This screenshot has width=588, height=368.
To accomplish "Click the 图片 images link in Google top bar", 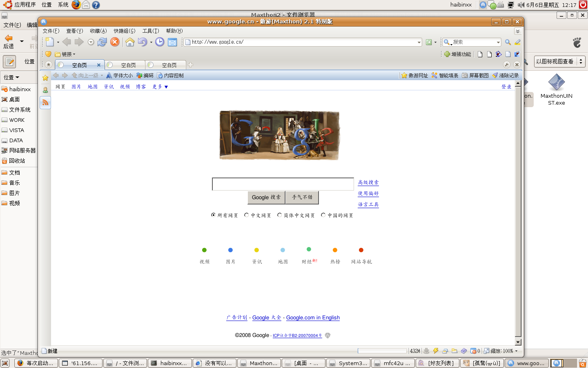I will [x=76, y=87].
